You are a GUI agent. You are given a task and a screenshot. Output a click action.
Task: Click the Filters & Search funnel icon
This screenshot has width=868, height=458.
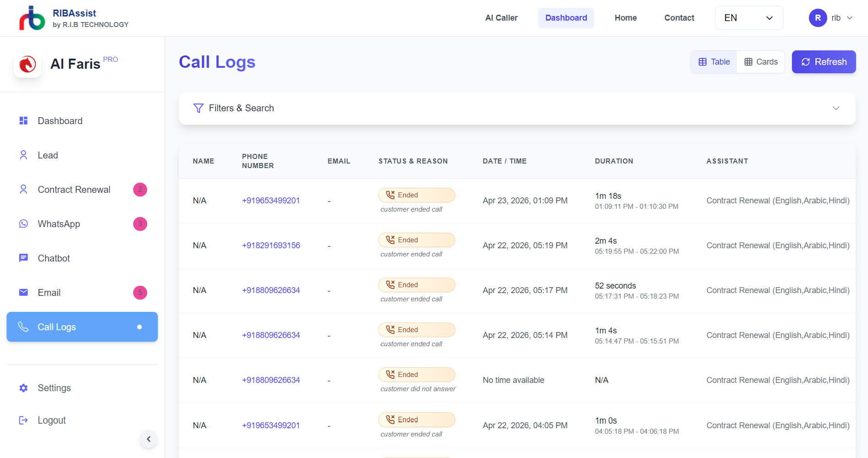click(198, 108)
